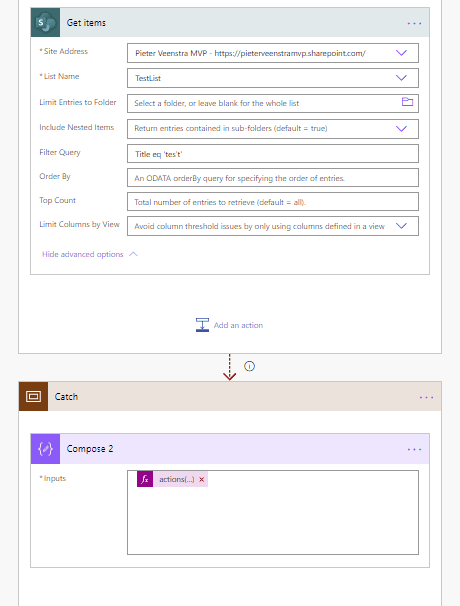Click the SharePoint icon on Get items
This screenshot has width=460, height=606.
pyautogui.click(x=45, y=22)
